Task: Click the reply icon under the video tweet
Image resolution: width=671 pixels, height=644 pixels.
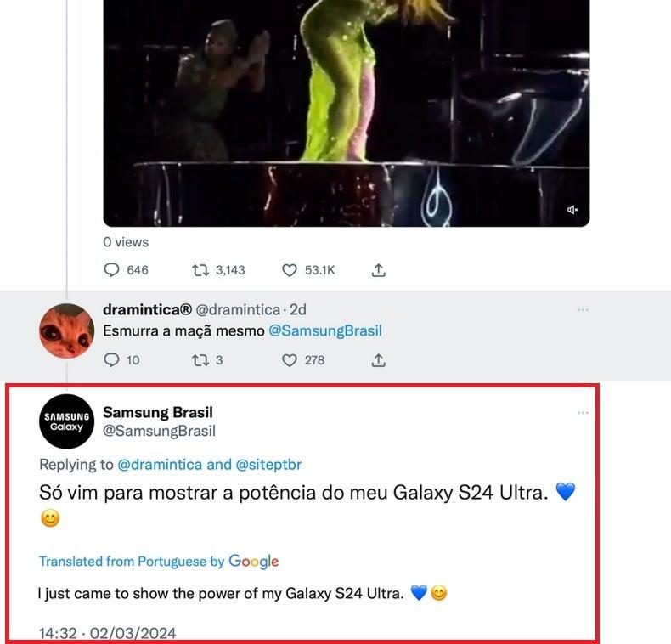Action: click(112, 270)
